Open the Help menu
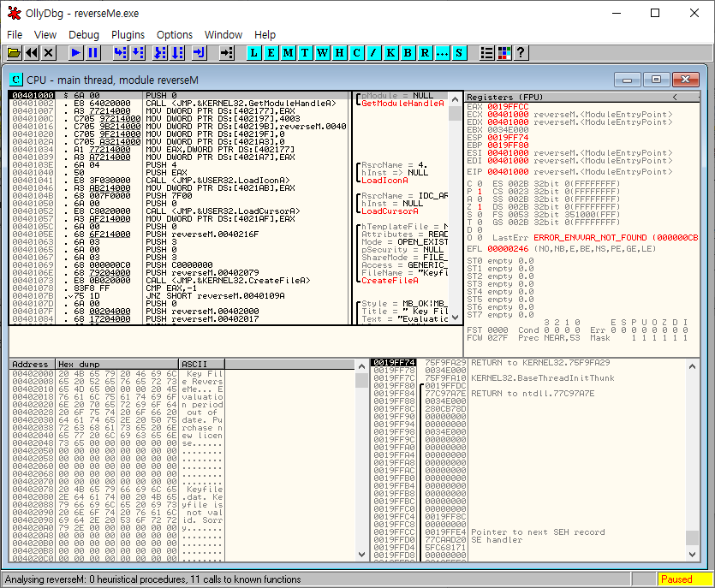715x588 pixels. (x=265, y=34)
